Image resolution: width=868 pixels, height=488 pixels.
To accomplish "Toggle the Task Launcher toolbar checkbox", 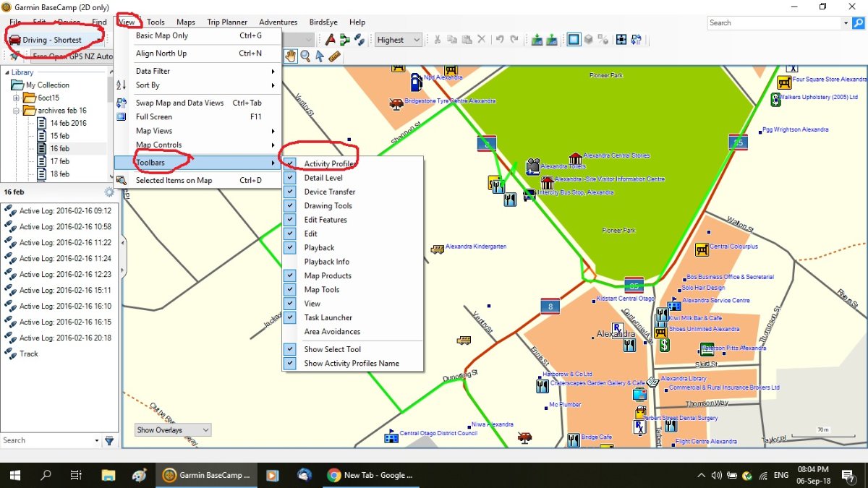I will click(x=290, y=317).
